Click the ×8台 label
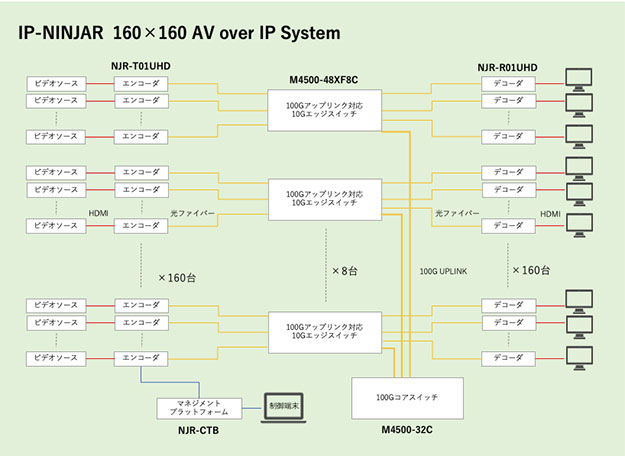 (347, 271)
